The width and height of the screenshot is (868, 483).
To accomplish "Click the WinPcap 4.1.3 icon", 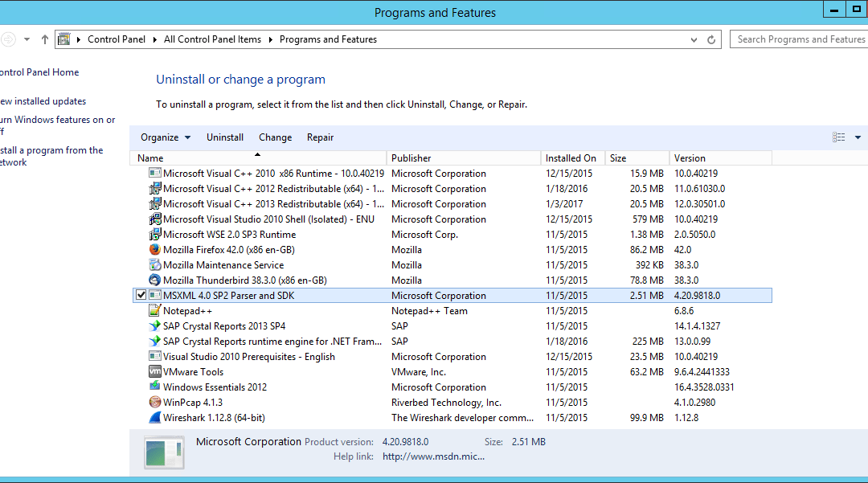I will click(155, 402).
